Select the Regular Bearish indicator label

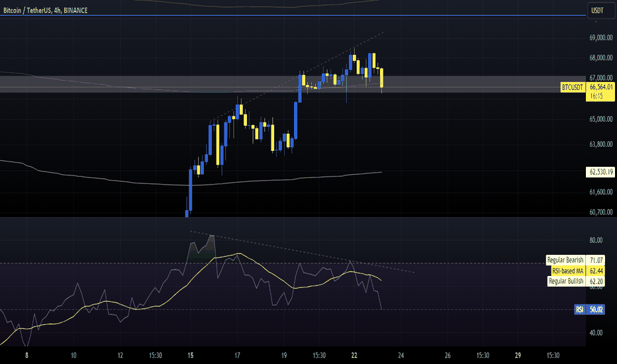[x=565, y=260]
